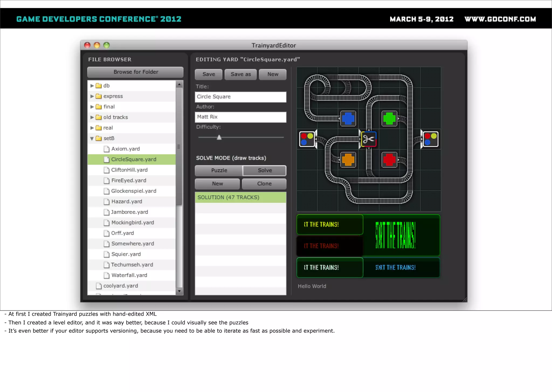
Task: Select the green cross station tile
Action: (389, 119)
